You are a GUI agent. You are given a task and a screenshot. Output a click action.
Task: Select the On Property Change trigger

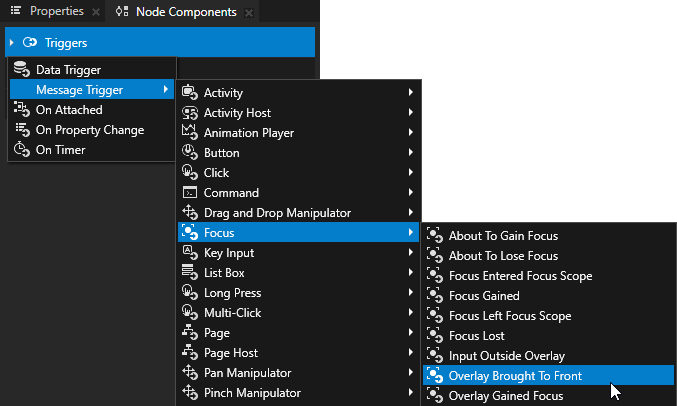click(x=90, y=130)
